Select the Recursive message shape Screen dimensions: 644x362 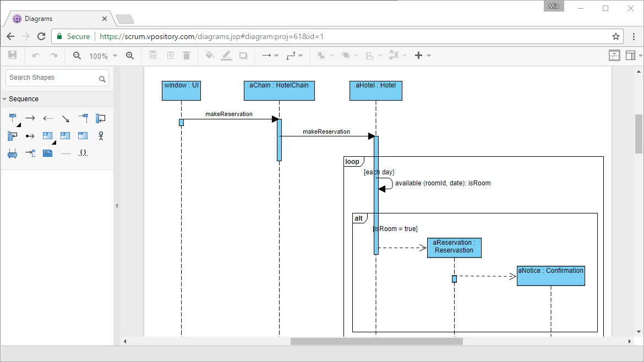coord(12,136)
